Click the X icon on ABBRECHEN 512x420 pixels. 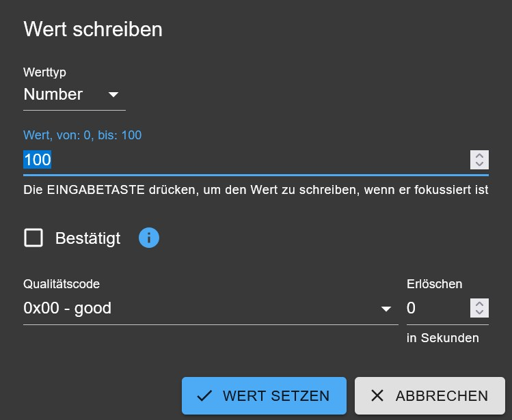(377, 396)
